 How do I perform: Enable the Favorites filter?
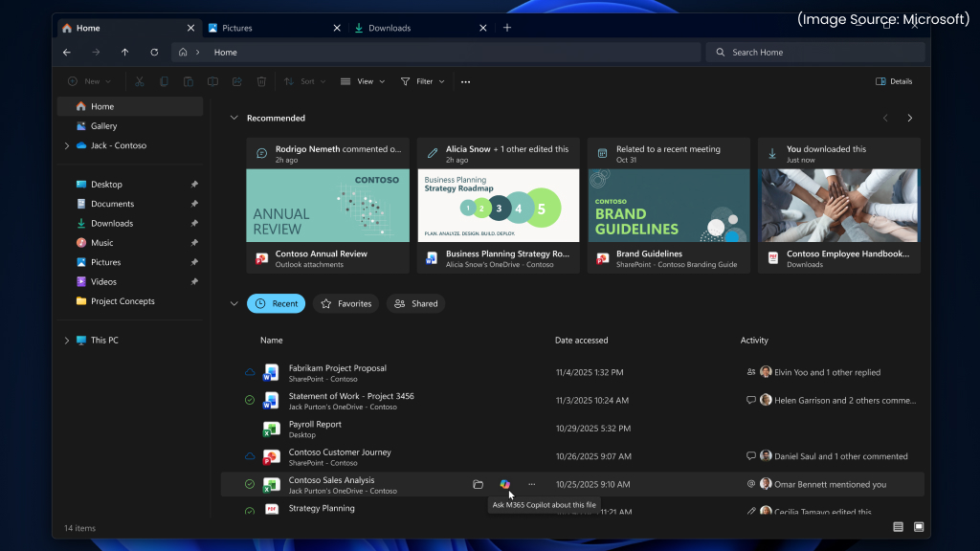tap(345, 303)
